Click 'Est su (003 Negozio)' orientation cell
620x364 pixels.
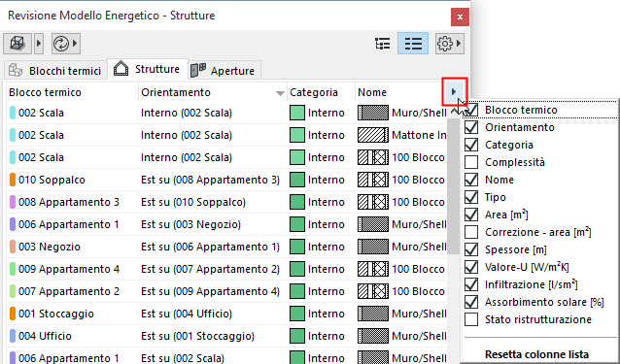(190, 224)
